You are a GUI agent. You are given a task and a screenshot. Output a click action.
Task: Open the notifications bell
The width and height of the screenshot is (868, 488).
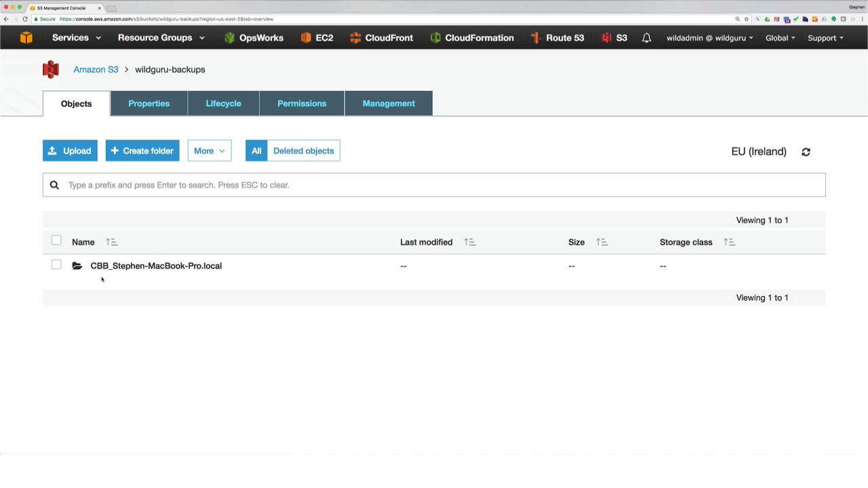646,38
